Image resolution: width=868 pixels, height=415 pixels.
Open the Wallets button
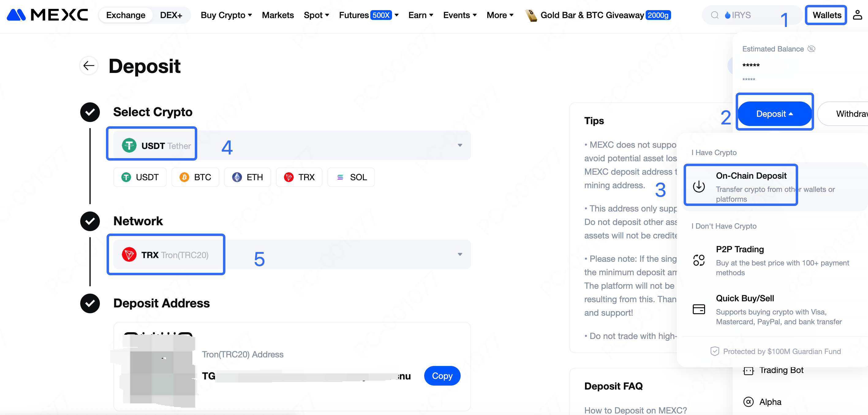826,15
